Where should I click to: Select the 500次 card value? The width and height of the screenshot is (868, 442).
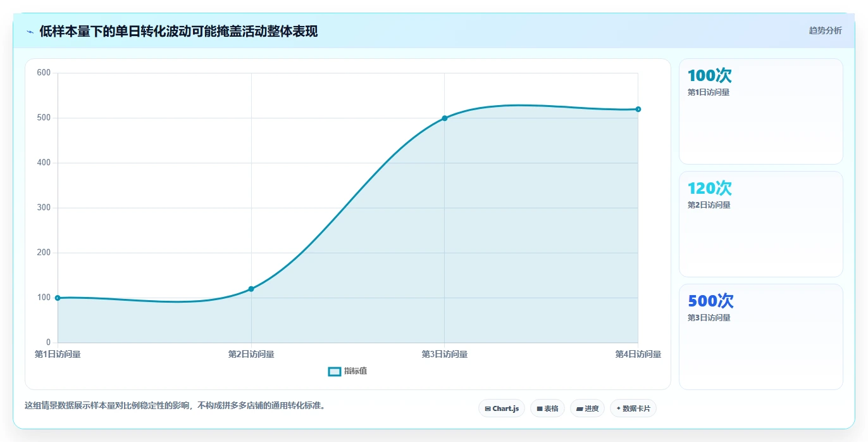click(710, 301)
